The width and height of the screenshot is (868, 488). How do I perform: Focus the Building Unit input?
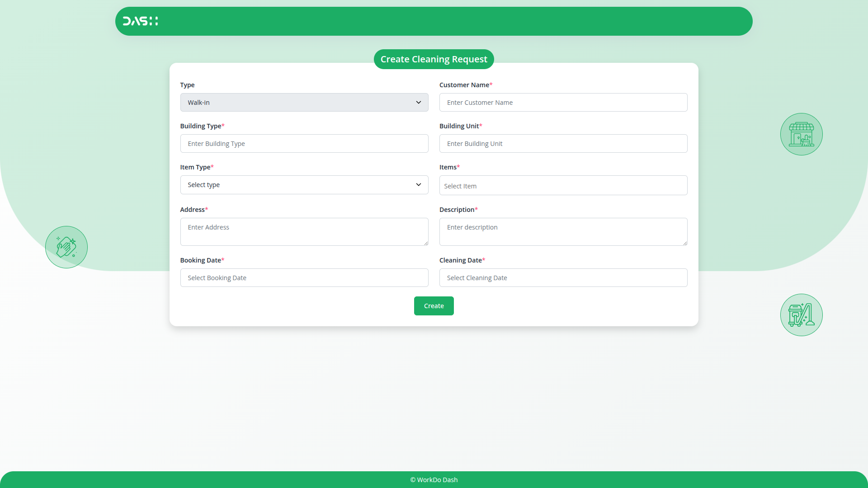coord(563,144)
